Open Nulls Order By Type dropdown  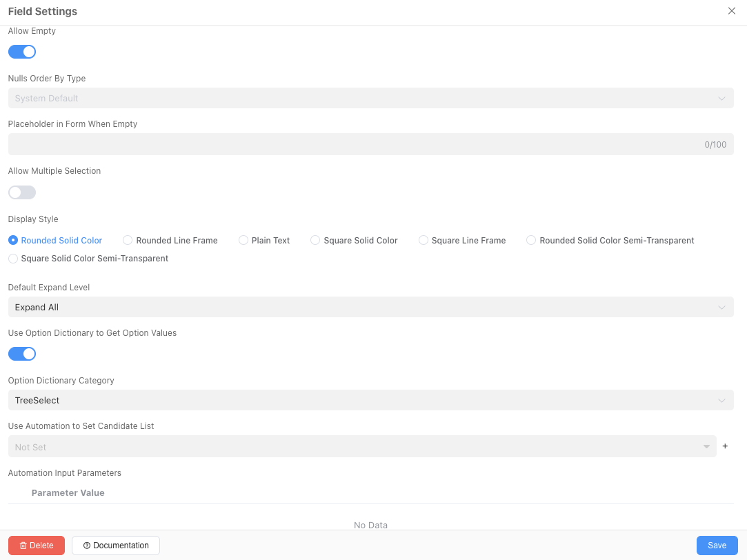370,98
